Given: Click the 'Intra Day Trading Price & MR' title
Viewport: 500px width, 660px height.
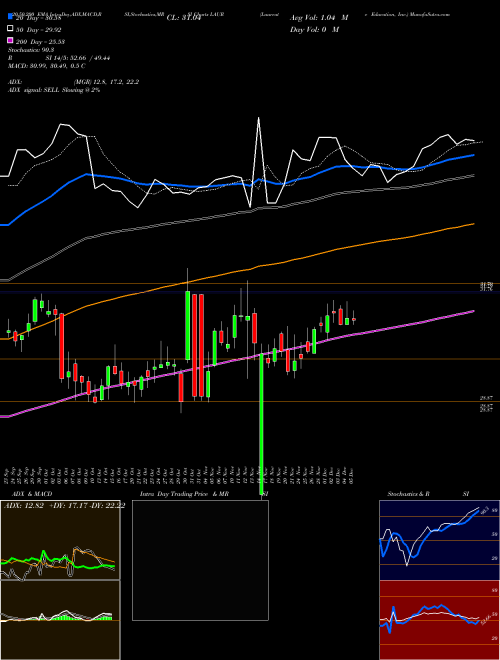Looking at the screenshot, I should click(184, 494).
